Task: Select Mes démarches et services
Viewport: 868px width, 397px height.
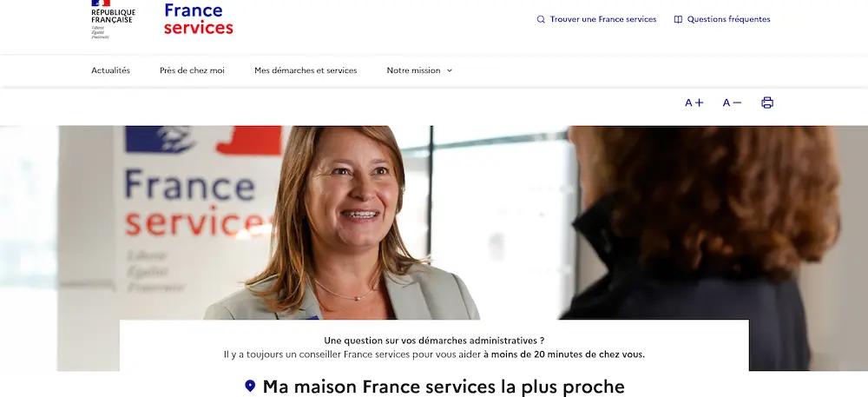Action: pos(306,70)
